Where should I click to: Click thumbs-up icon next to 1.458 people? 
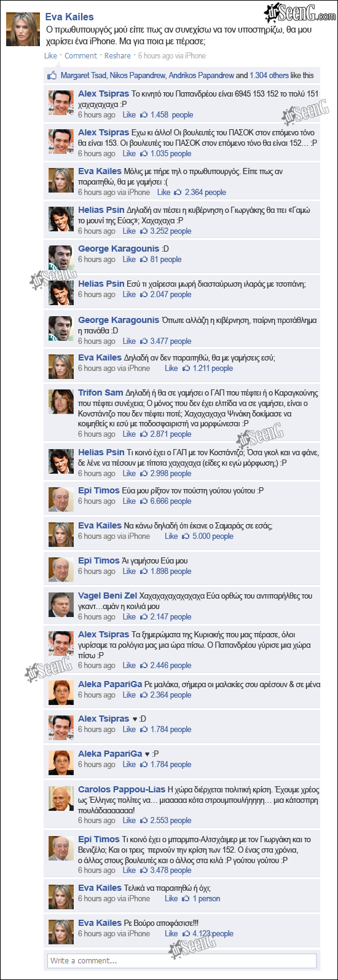[x=144, y=115]
